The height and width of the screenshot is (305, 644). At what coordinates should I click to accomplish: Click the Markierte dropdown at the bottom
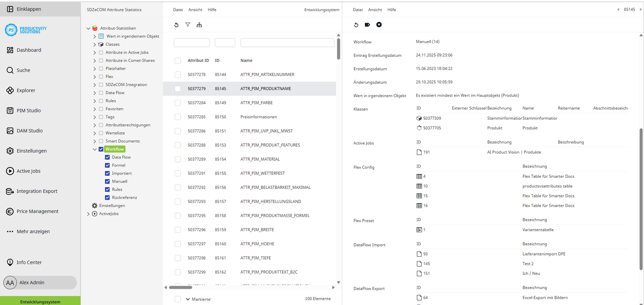[x=188, y=299]
